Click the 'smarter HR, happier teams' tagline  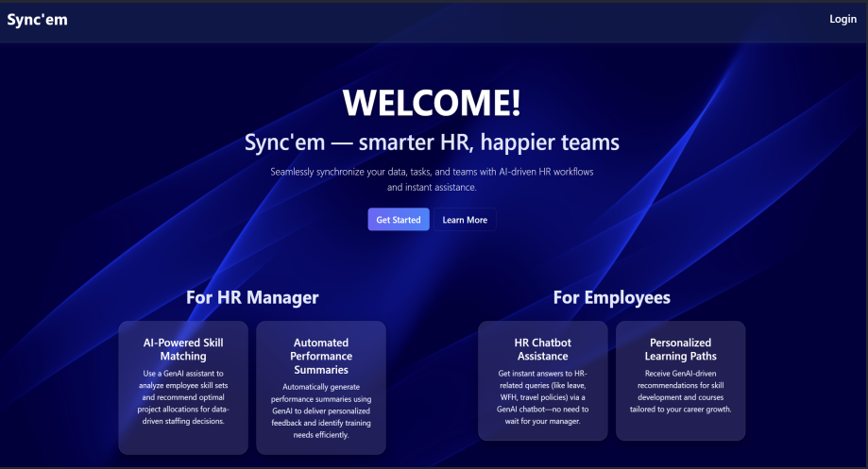[x=432, y=142]
